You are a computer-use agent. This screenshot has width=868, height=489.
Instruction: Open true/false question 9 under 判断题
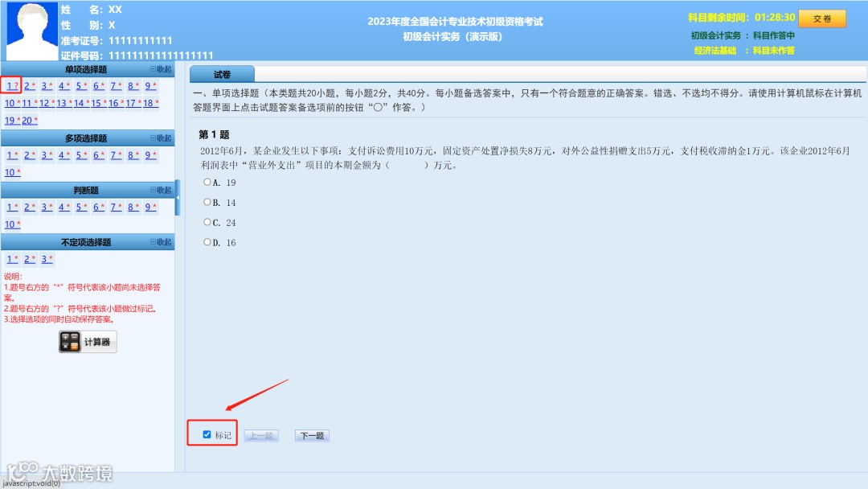pyautogui.click(x=150, y=208)
